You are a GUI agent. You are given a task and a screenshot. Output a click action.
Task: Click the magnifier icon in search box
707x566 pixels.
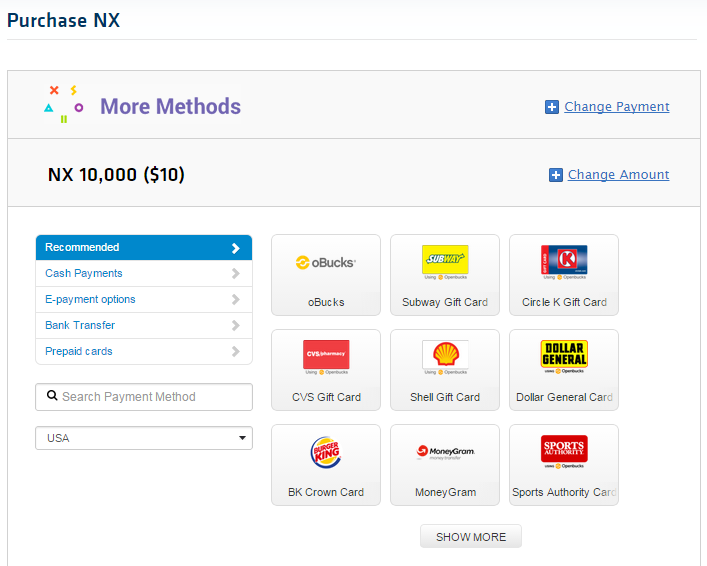tap(52, 396)
